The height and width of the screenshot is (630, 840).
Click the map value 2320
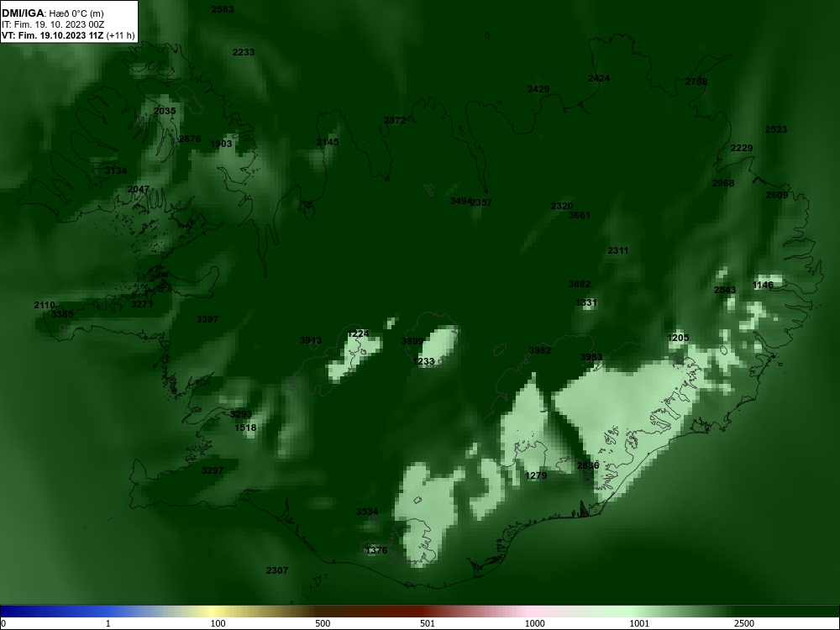562,206
